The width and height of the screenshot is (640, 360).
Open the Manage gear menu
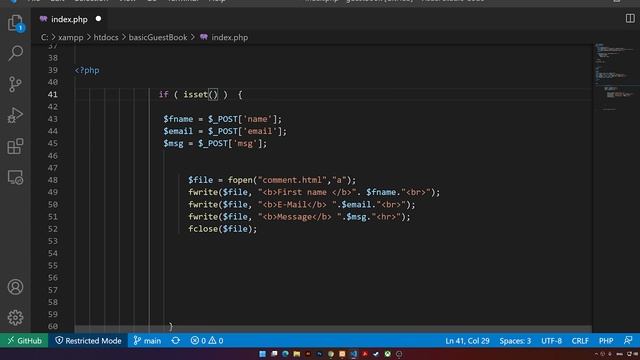click(x=16, y=318)
